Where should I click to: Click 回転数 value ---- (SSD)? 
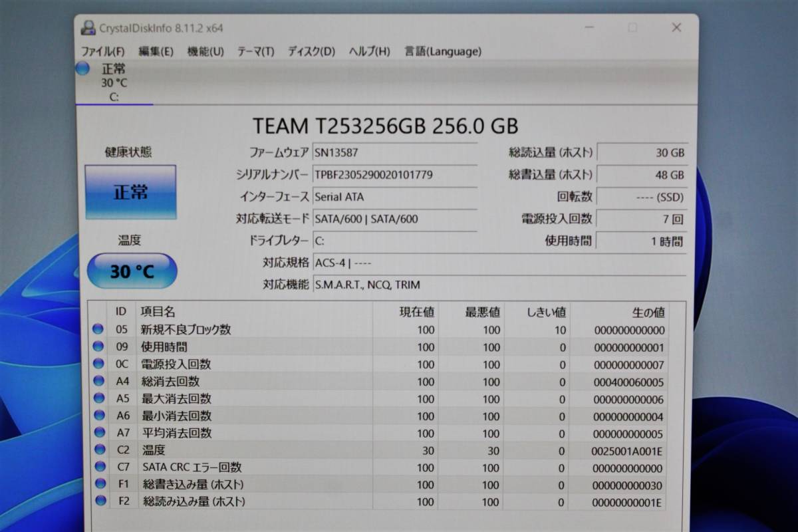coord(642,197)
